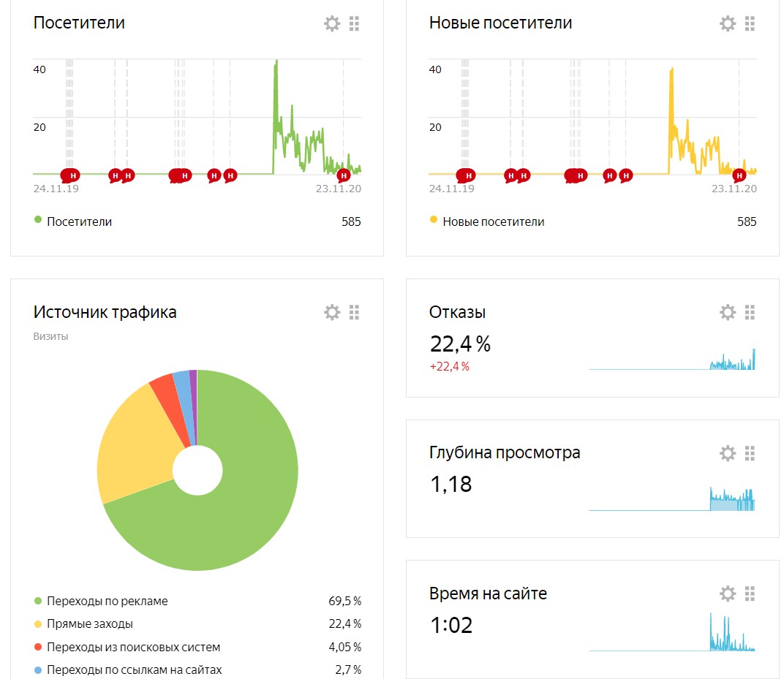Click the 24.11.19 date label in Посетители chart
The height and width of the screenshot is (679, 784).
(56, 189)
